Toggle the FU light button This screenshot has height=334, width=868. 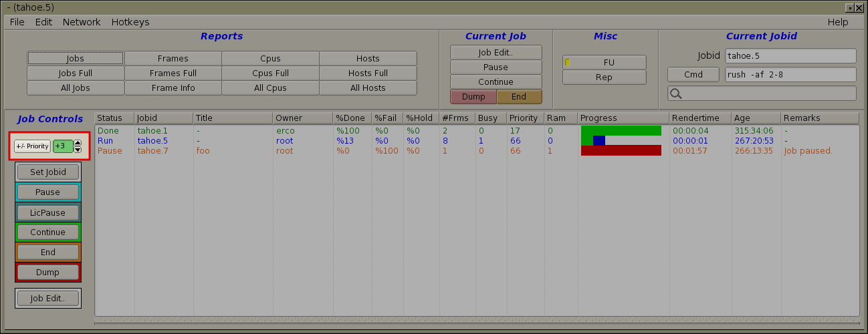[x=604, y=62]
